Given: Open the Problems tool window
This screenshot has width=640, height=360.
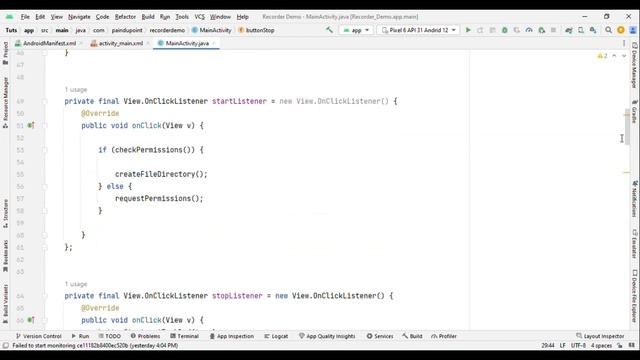Looking at the screenshot, I should point(145,336).
